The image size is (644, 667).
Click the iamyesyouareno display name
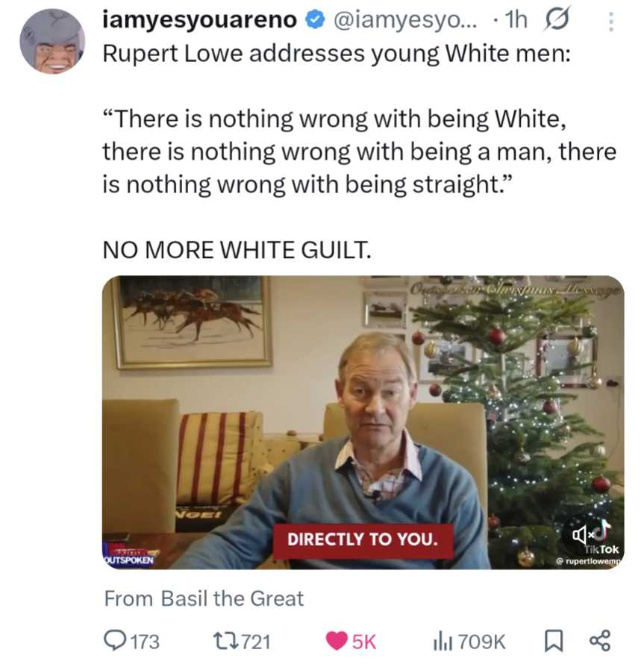(x=199, y=20)
